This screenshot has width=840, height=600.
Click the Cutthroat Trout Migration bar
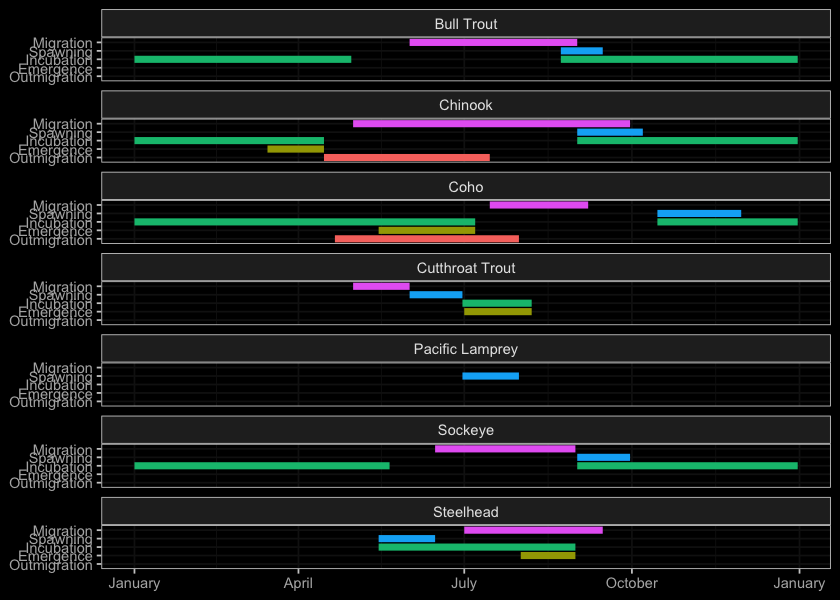tap(381, 286)
